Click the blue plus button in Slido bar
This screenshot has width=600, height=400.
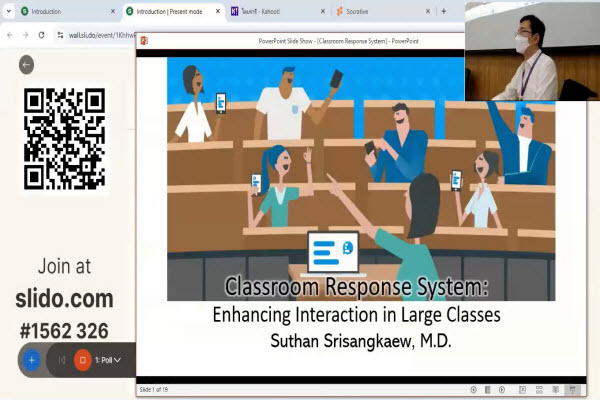coord(32,360)
